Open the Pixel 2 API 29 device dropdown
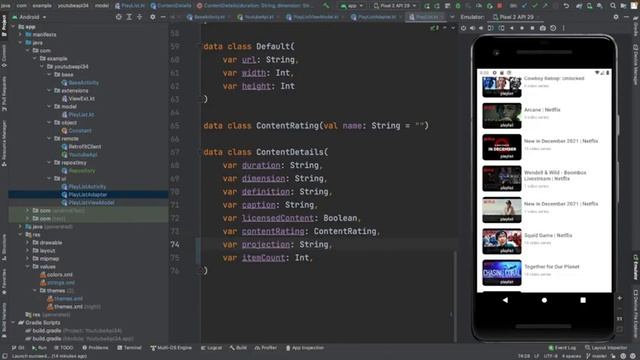 point(395,6)
